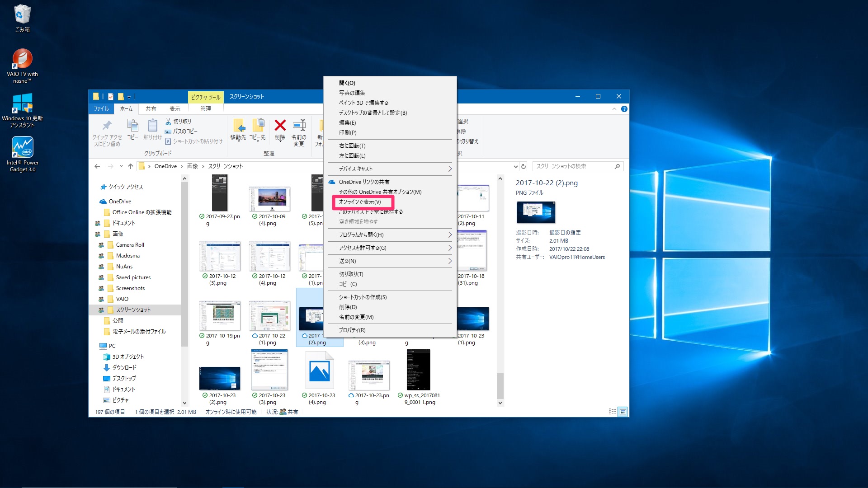868x488 pixels.
Task: Open the Quick Access Toolbar dropdown arrow
Action: 129,97
